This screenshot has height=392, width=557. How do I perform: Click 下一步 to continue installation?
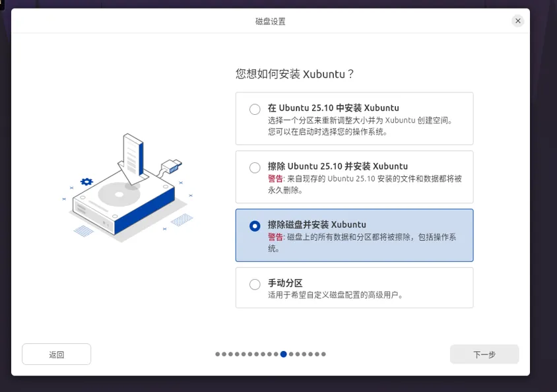(484, 354)
